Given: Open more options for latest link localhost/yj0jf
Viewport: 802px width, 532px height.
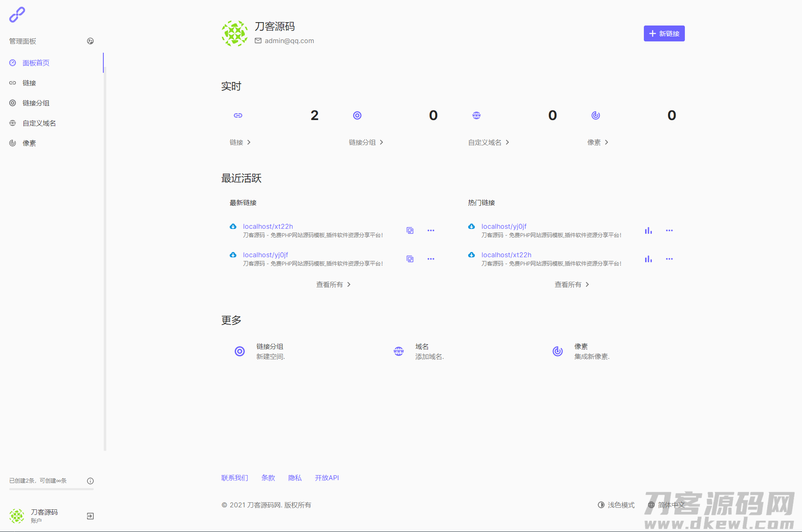Looking at the screenshot, I should click(x=430, y=259).
